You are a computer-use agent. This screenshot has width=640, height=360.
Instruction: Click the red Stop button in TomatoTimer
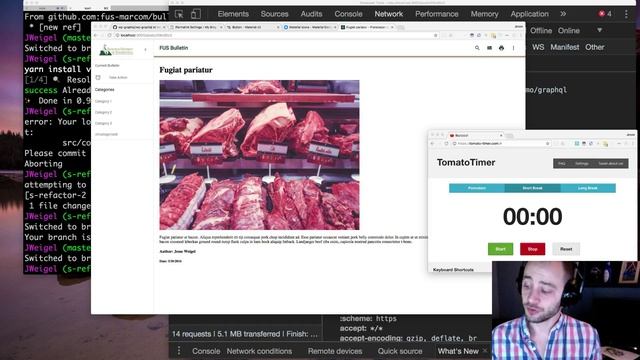(x=532, y=249)
